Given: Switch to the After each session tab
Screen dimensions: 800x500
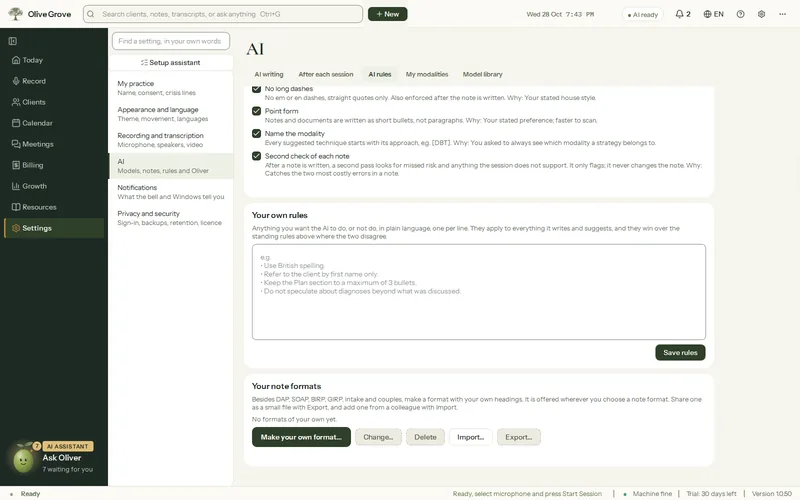Looking at the screenshot, I should (x=326, y=74).
